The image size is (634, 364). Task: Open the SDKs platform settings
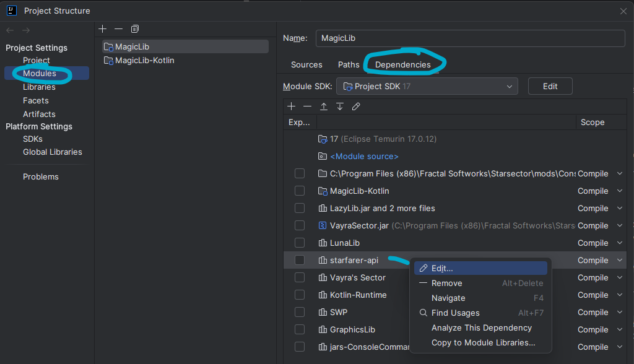(33, 139)
